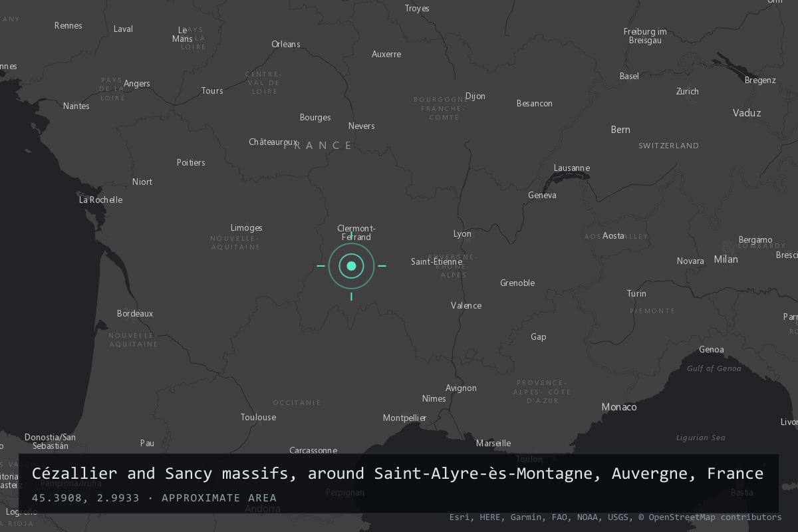This screenshot has width=798, height=532.
Task: Click the Bergamo city label
Action: [x=755, y=239]
